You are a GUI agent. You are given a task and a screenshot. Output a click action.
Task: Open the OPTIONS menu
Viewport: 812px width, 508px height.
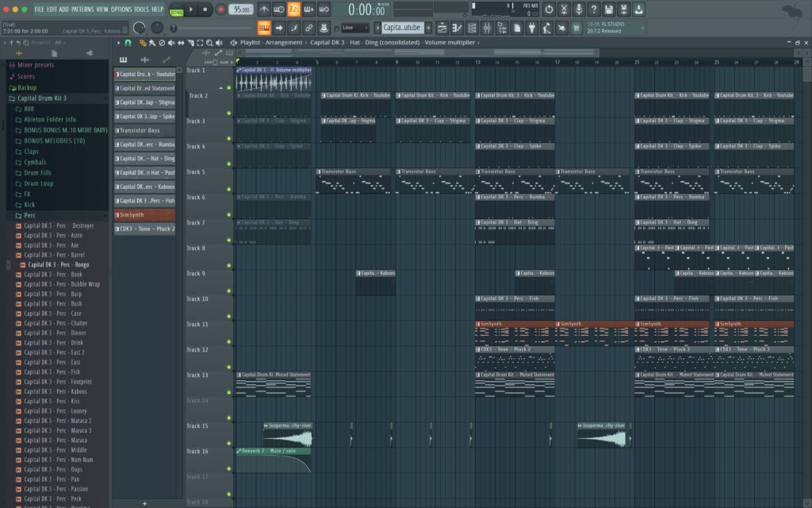121,10
